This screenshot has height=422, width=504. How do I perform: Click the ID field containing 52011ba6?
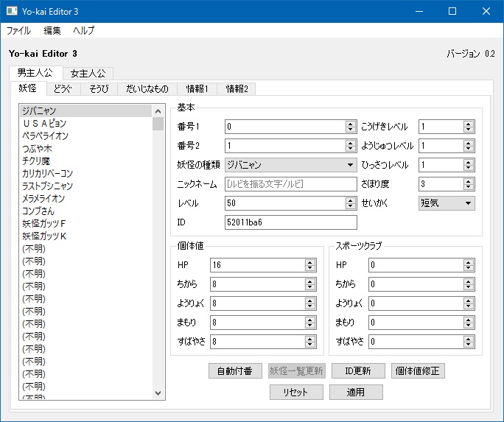tap(291, 222)
